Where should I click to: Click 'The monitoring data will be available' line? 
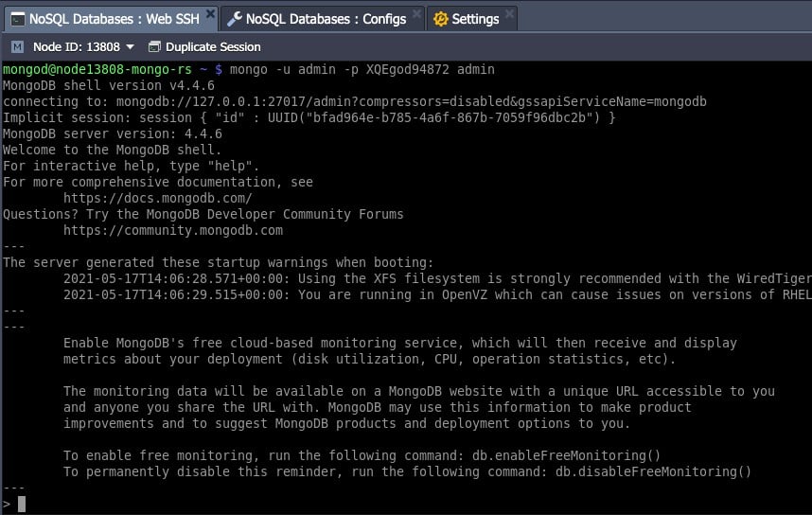tap(419, 391)
